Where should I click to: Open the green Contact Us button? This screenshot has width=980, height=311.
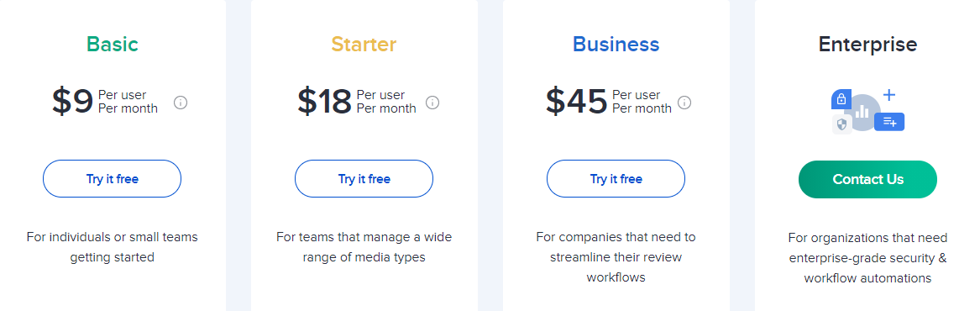click(x=867, y=180)
